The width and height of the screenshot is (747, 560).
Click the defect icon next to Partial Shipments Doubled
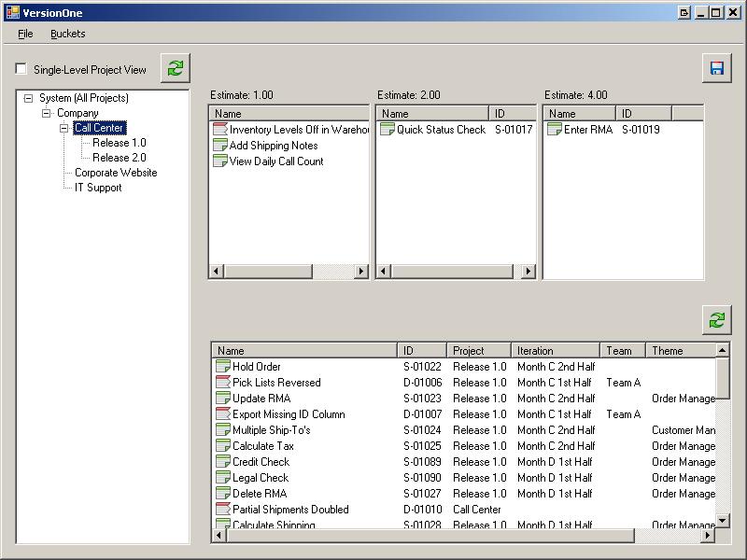(x=223, y=509)
